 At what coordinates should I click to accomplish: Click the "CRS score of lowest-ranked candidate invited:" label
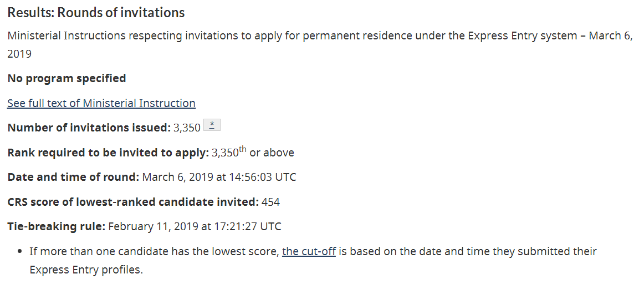click(133, 202)
